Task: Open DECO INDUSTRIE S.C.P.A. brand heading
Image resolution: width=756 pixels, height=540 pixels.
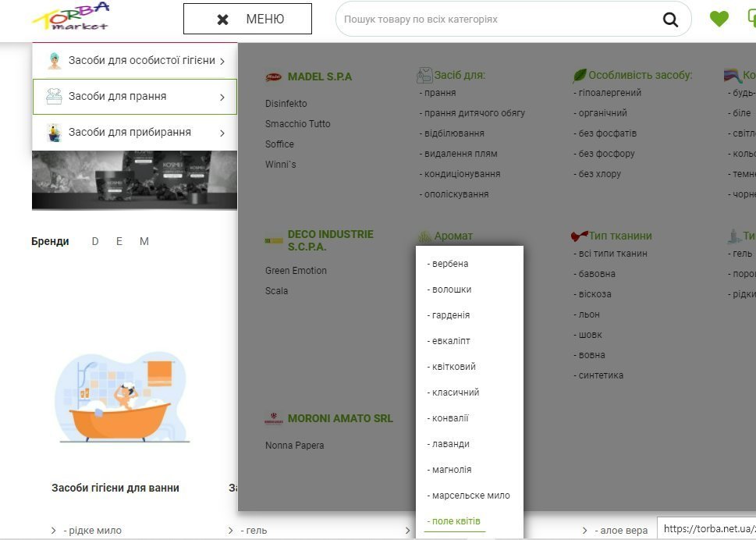Action: click(330, 240)
